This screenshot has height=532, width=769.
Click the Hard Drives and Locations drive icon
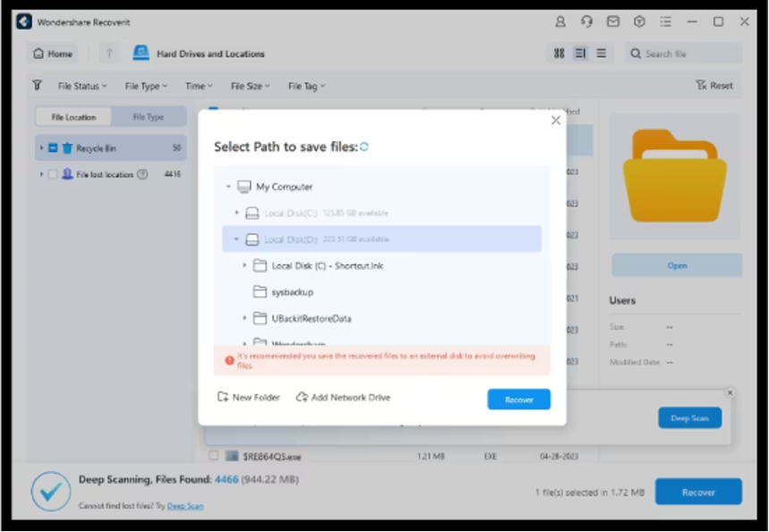click(x=141, y=53)
